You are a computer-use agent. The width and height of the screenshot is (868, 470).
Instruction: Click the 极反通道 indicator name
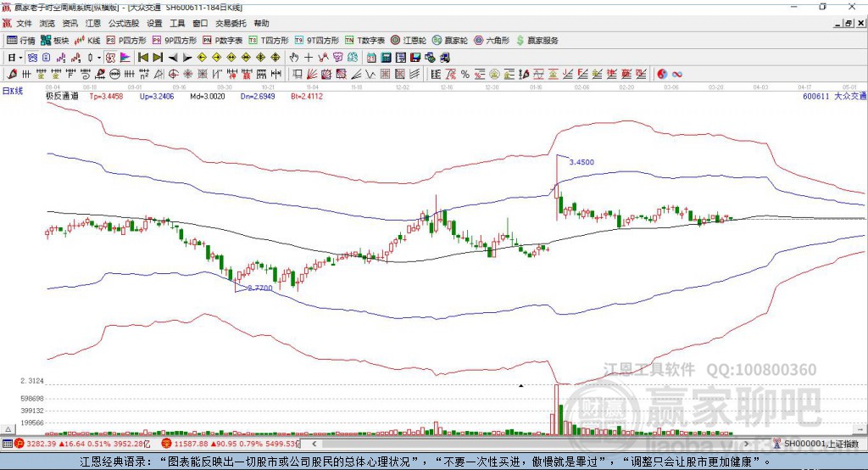62,96
